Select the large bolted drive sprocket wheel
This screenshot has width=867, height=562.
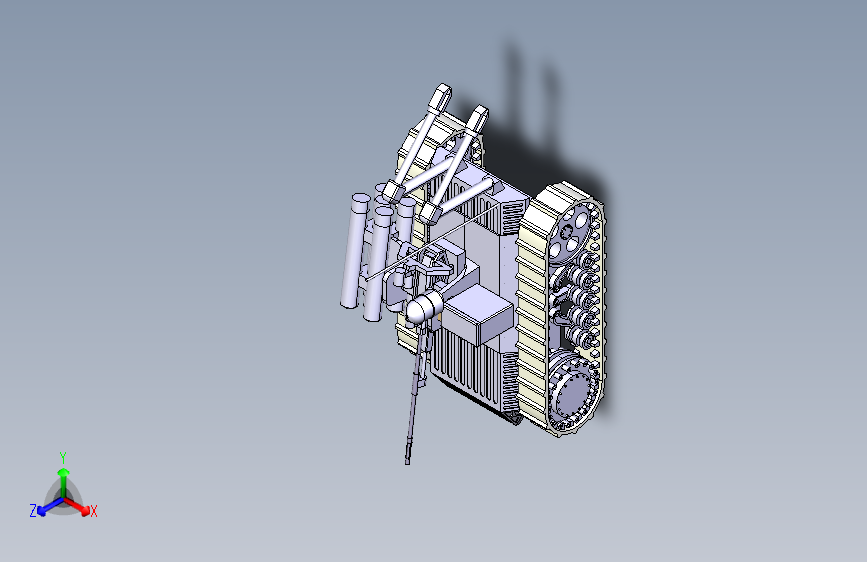point(572,393)
